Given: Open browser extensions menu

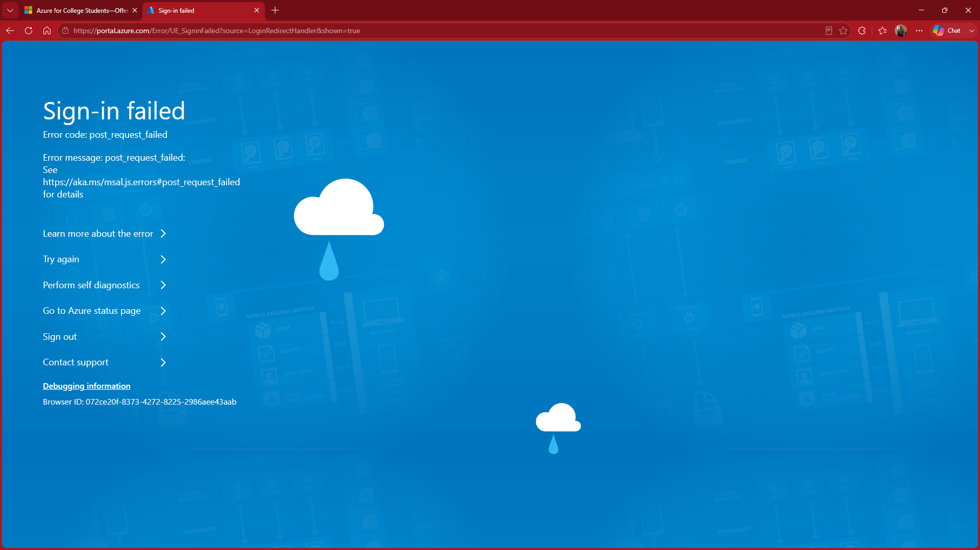Looking at the screenshot, I should [x=862, y=31].
